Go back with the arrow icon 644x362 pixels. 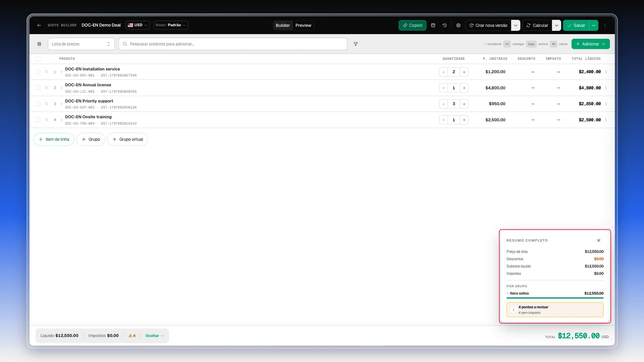[39, 25]
